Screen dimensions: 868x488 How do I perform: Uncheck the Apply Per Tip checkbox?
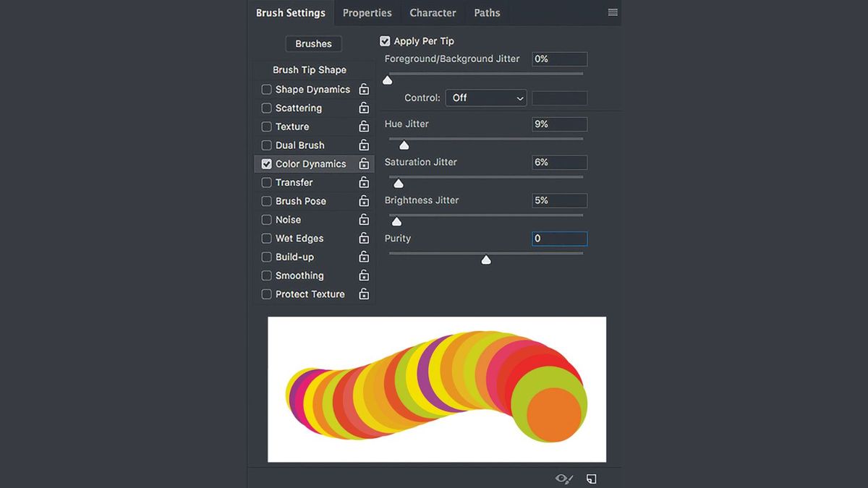coord(385,40)
